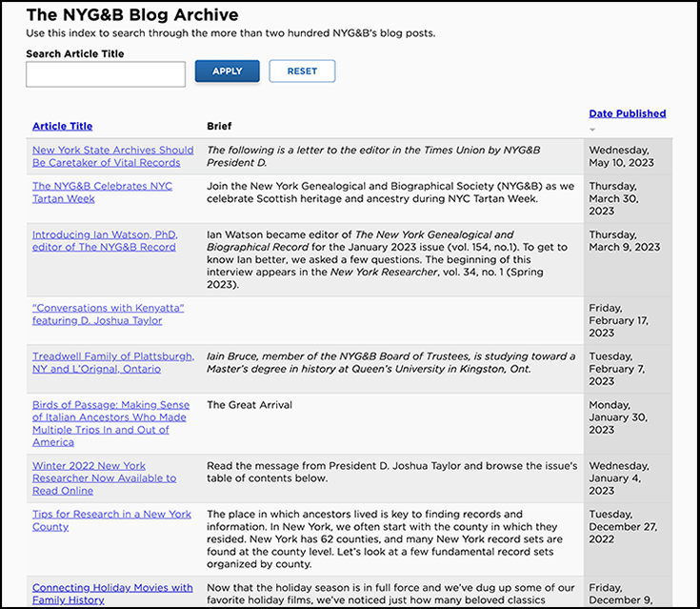
Task: Click the Search Article Title input field
Action: click(x=106, y=74)
